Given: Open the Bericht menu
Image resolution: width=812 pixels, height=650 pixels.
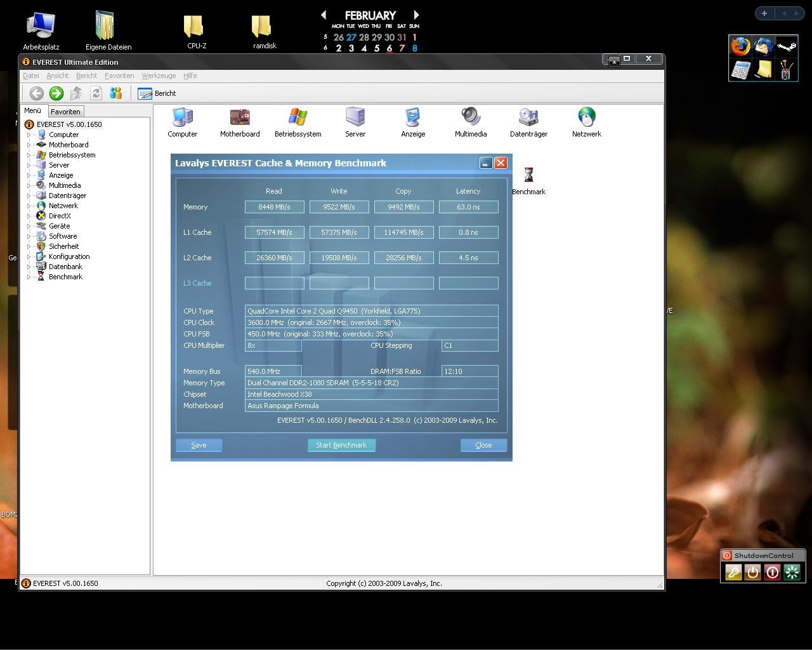Looking at the screenshot, I should [86, 76].
